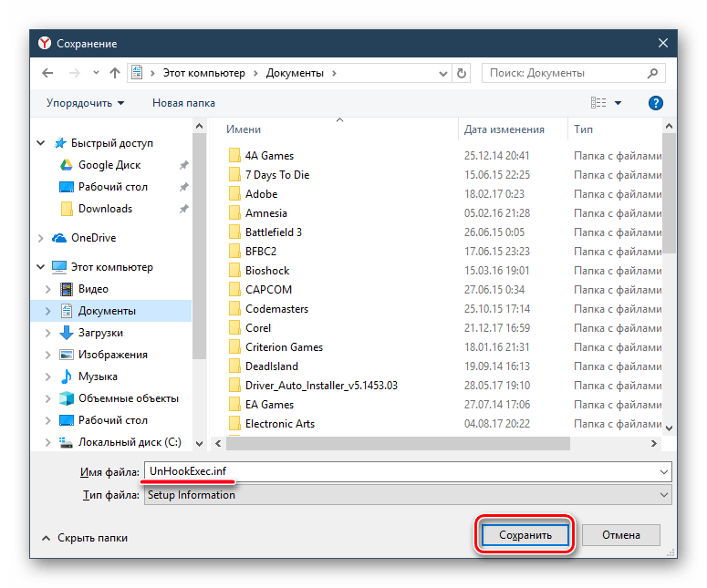Go up one folder level
The width and height of the screenshot is (707, 588).
coord(115,73)
